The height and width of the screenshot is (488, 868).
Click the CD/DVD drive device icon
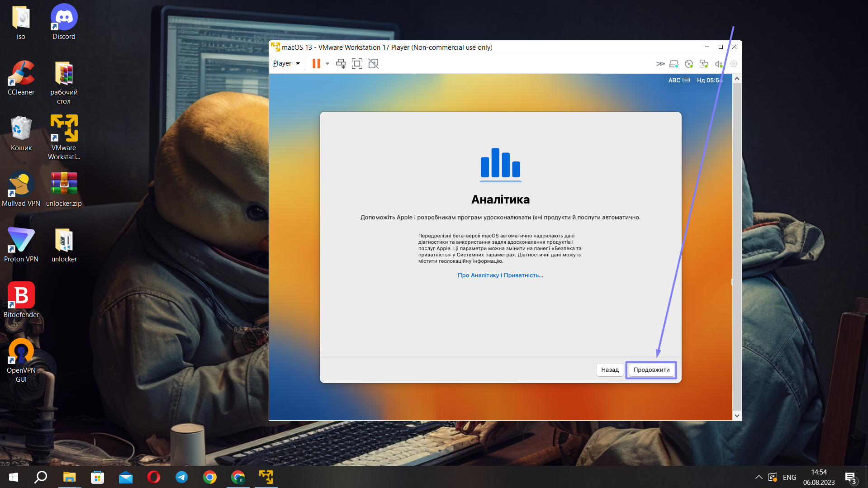coord(689,64)
